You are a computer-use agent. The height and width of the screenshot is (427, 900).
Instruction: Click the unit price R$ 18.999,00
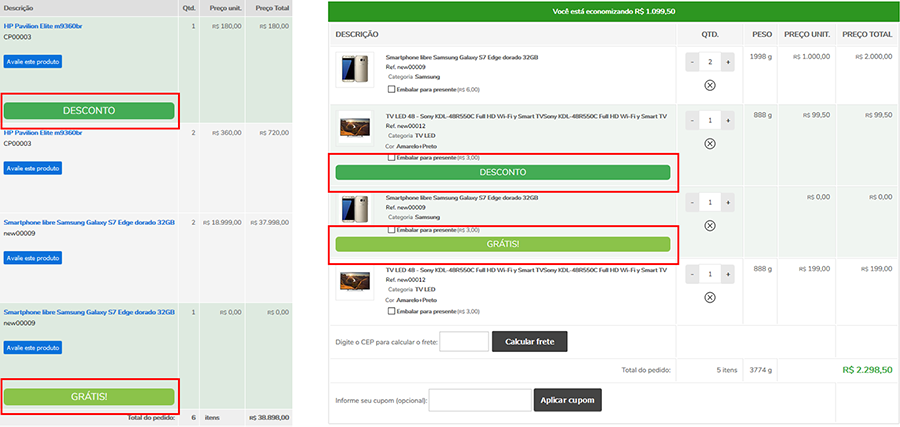click(222, 222)
